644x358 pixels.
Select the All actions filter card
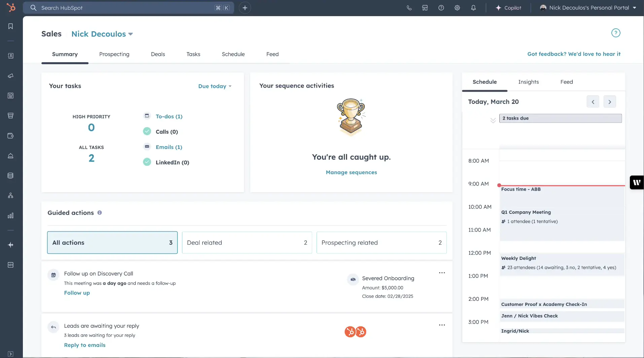(x=112, y=242)
